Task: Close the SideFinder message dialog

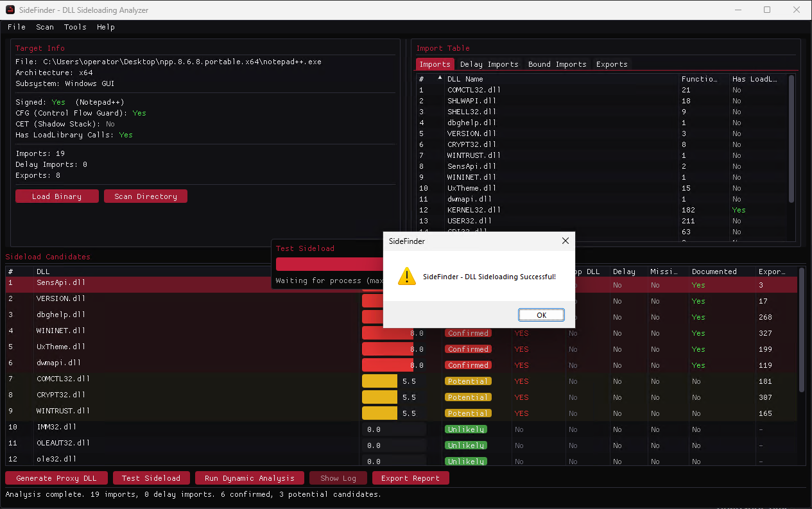Action: click(x=565, y=241)
